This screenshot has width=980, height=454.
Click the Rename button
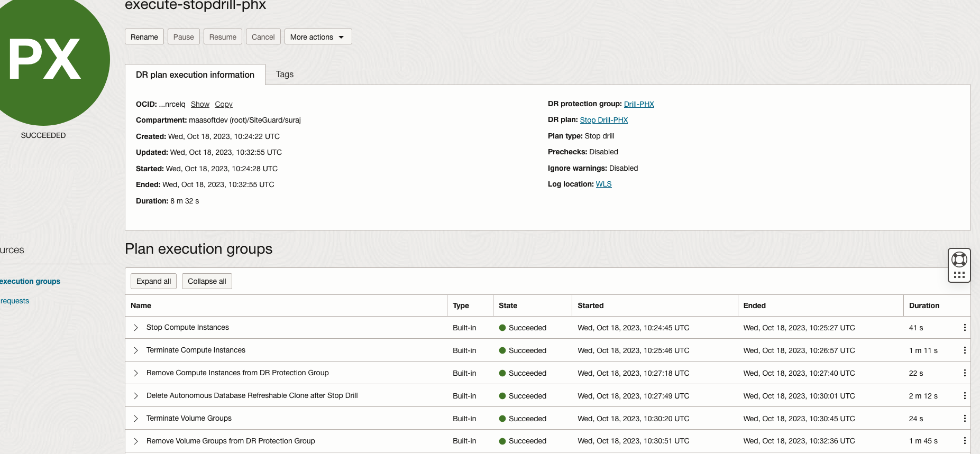(144, 37)
